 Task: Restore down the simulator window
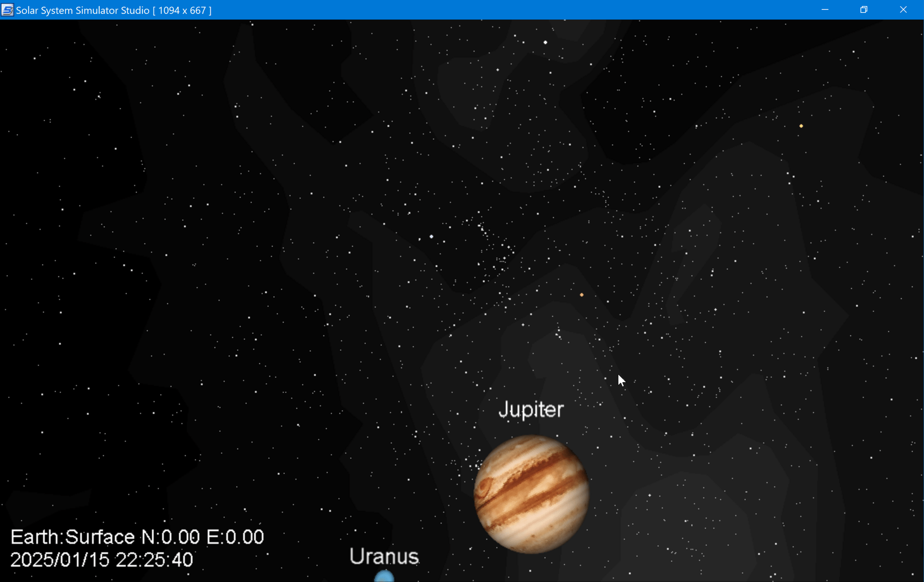pos(864,9)
